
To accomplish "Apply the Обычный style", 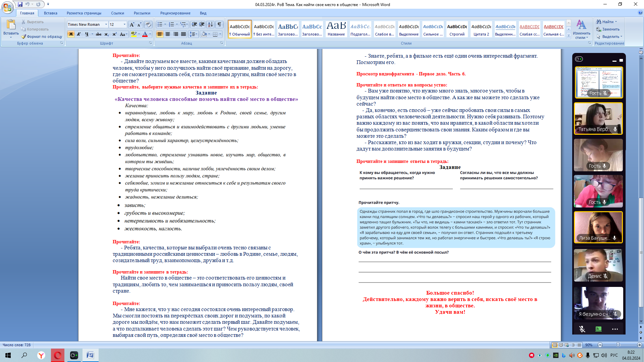I will 239,29.
